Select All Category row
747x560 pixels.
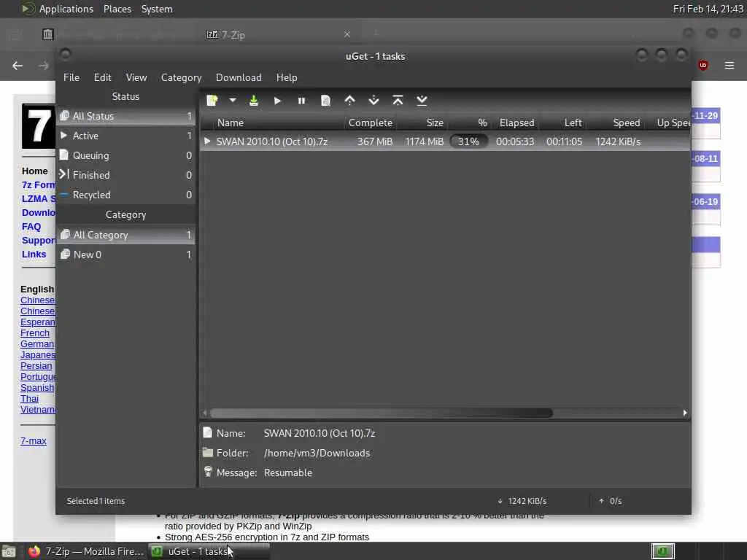pyautogui.click(x=125, y=235)
